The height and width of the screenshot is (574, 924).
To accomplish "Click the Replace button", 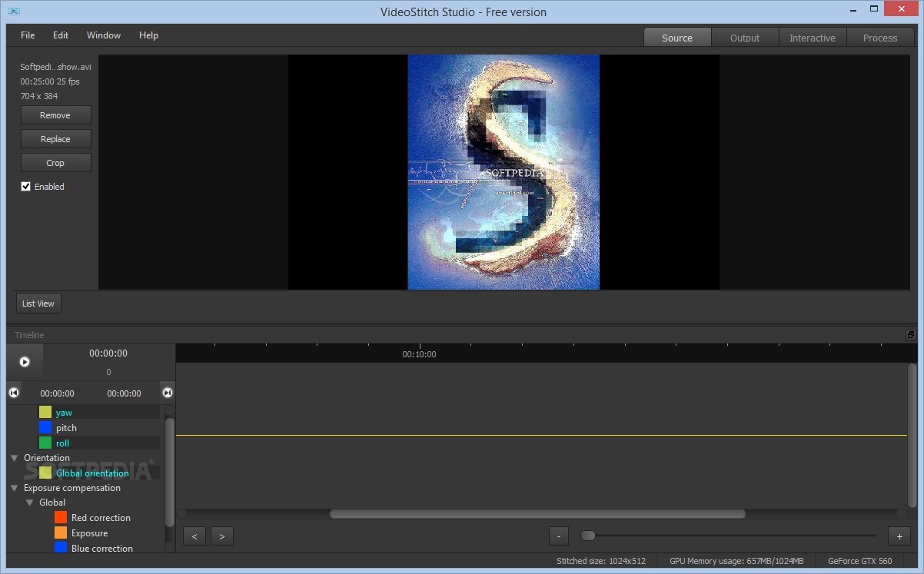I will point(55,139).
